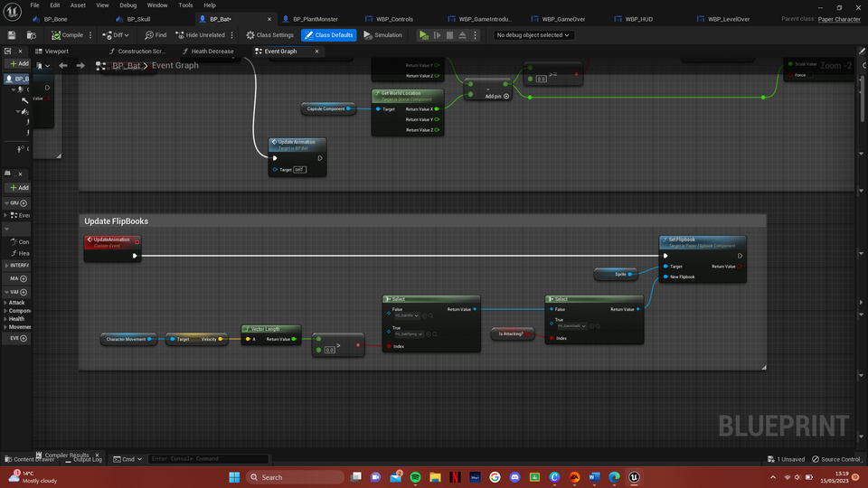Switch to WBP_HUD tab
The width and height of the screenshot is (868, 488).
pyautogui.click(x=638, y=19)
